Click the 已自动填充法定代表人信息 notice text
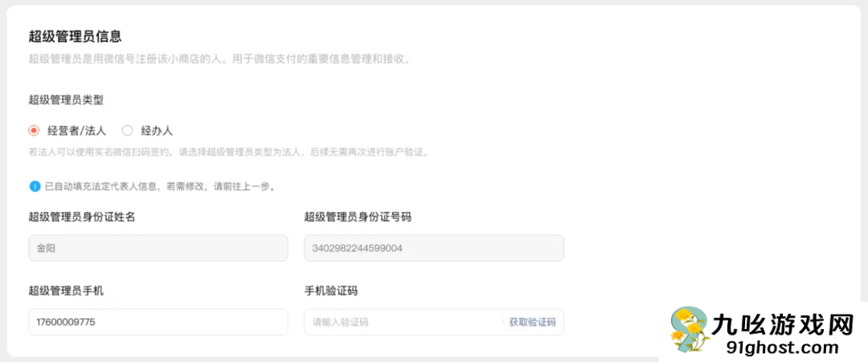The height and width of the screenshot is (362, 868). pos(161,186)
